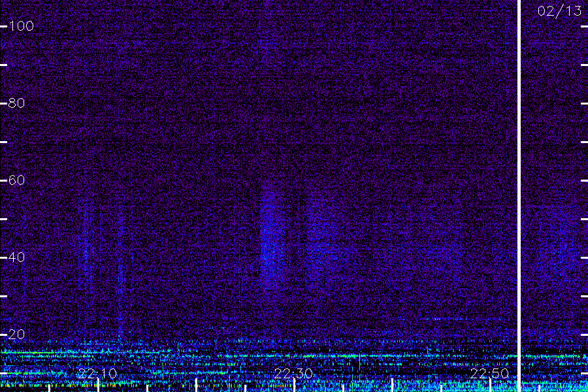The image size is (588, 392).
Task: Click the 80 frequency axis label
Action: [16, 103]
